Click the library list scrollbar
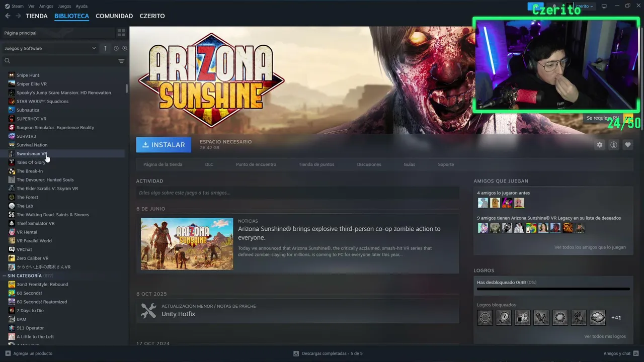This screenshot has width=644, height=362. point(127,88)
